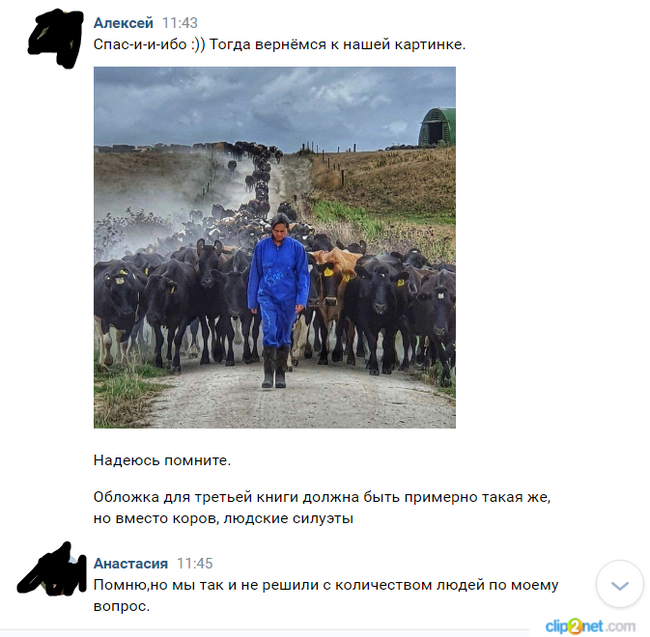Open Анастасия's profile via name link

click(131, 563)
